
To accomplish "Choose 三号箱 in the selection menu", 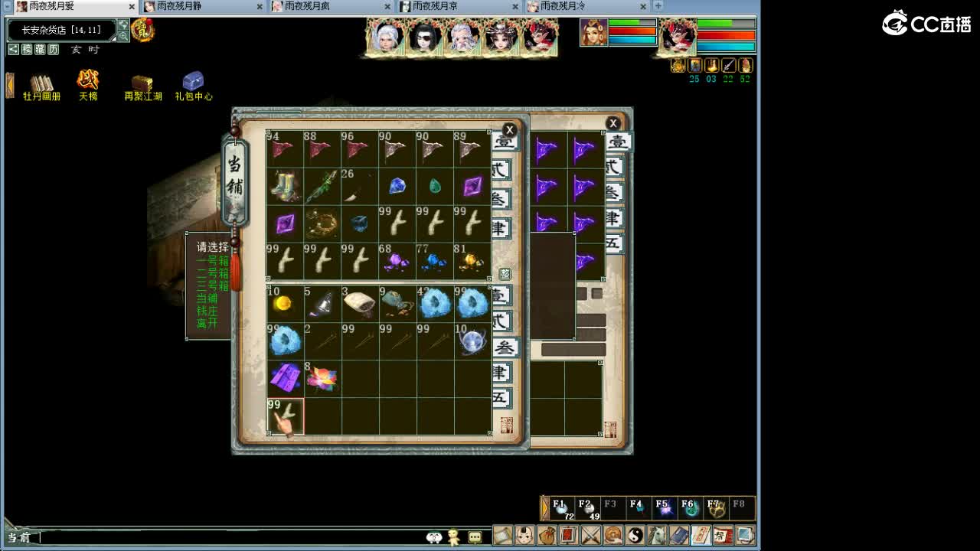I will click(212, 285).
